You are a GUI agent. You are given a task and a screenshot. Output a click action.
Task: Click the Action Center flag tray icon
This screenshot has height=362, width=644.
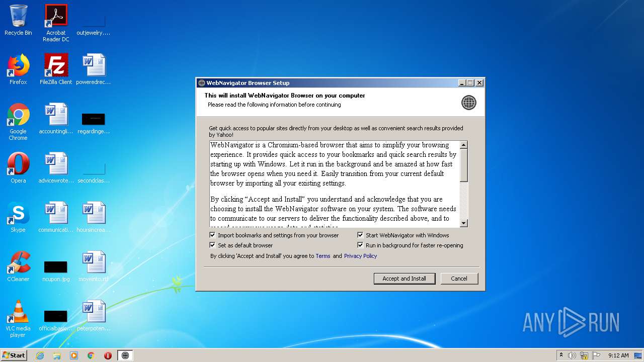(x=596, y=355)
